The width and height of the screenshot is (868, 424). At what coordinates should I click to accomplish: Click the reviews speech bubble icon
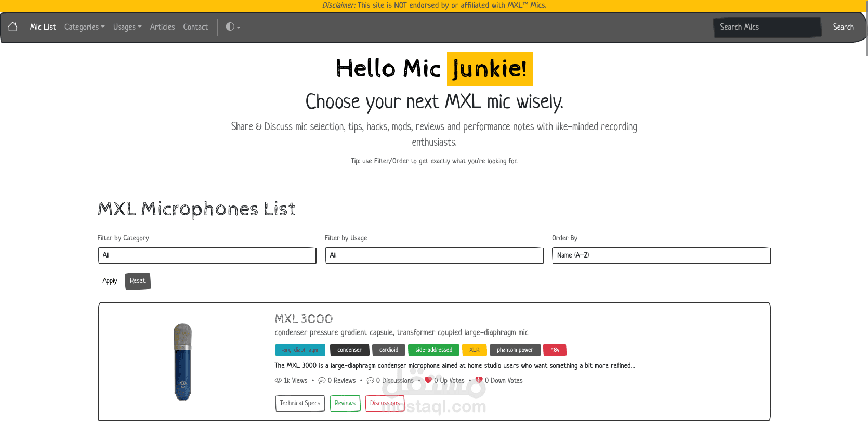[322, 381]
